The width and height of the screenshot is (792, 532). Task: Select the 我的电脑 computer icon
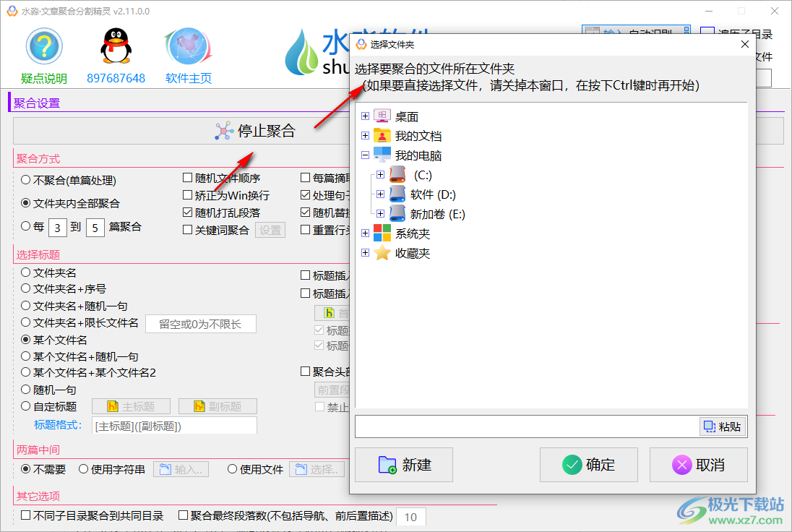point(382,155)
